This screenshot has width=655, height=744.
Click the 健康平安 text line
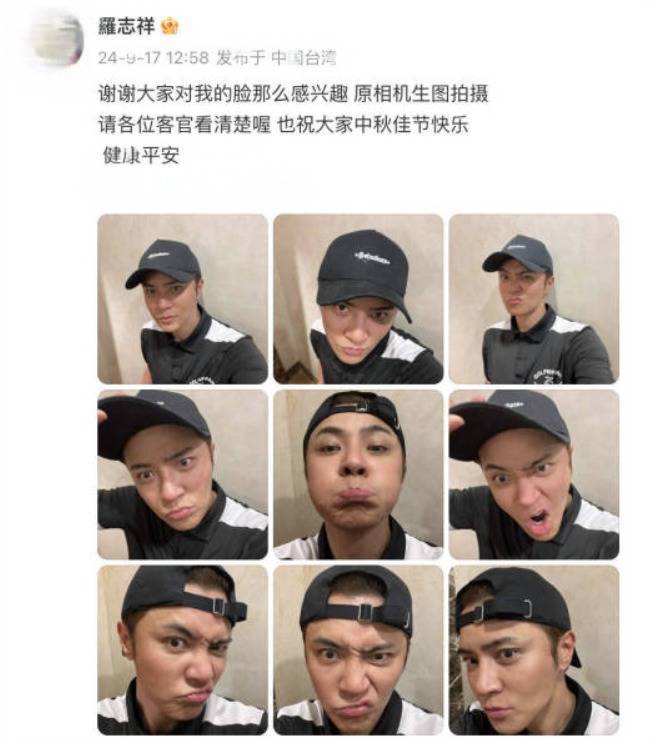pos(141,155)
